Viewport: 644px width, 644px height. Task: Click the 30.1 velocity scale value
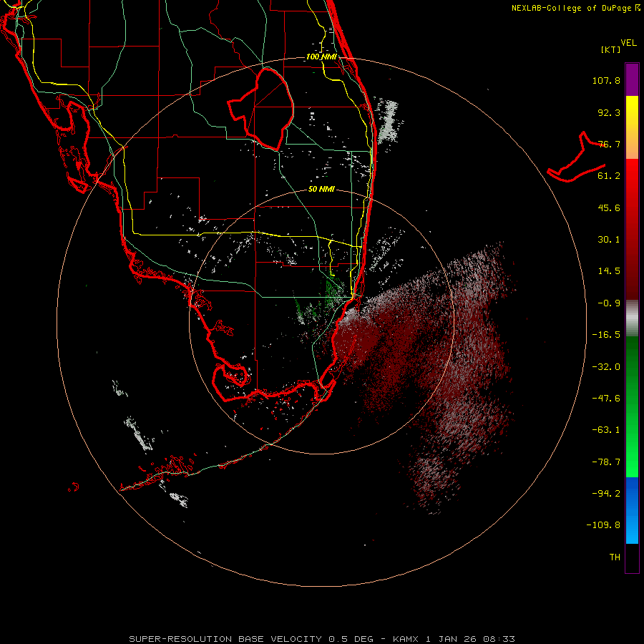[x=609, y=240]
